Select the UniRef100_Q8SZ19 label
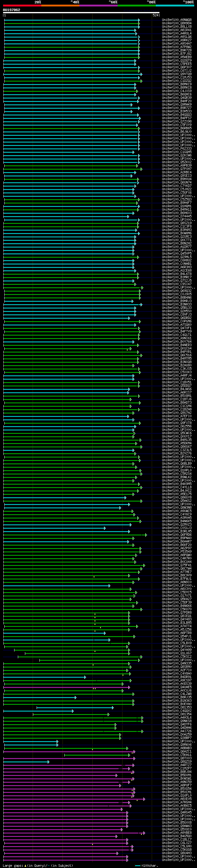Viewport: 197px width, 868px height. click(177, 223)
